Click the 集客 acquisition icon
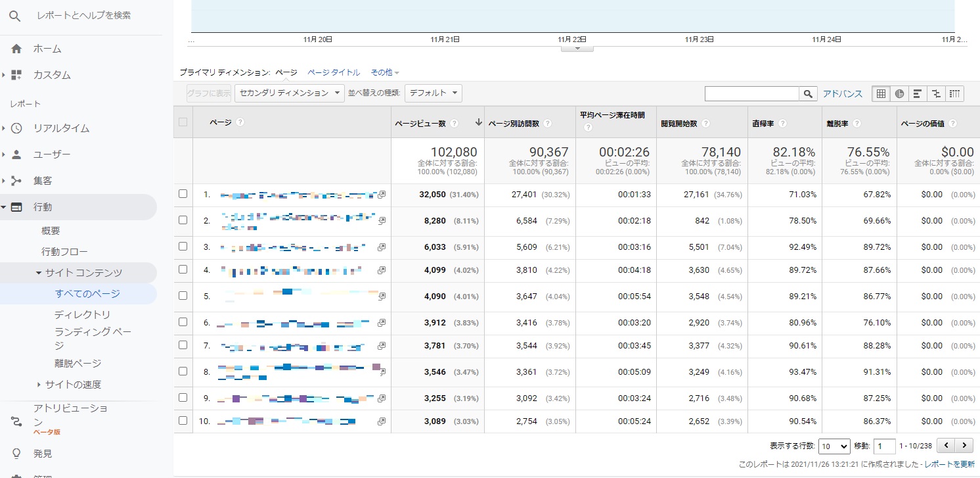The height and width of the screenshot is (478, 980). 16,181
